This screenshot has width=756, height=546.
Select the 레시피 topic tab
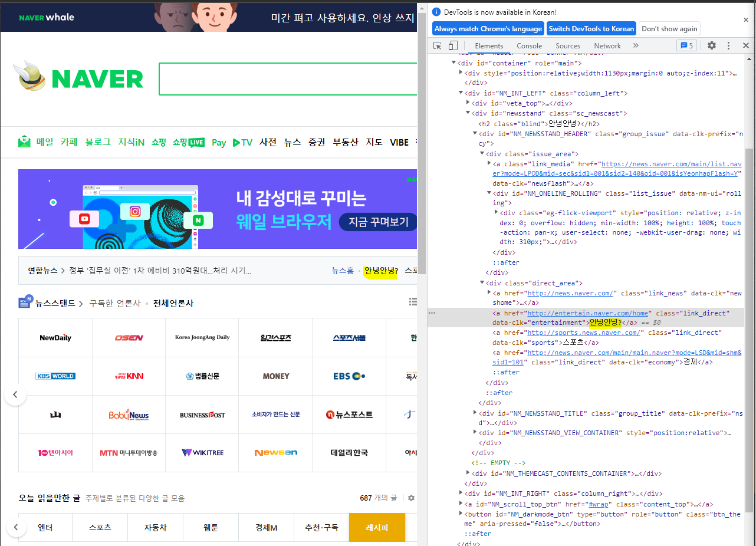(x=377, y=527)
